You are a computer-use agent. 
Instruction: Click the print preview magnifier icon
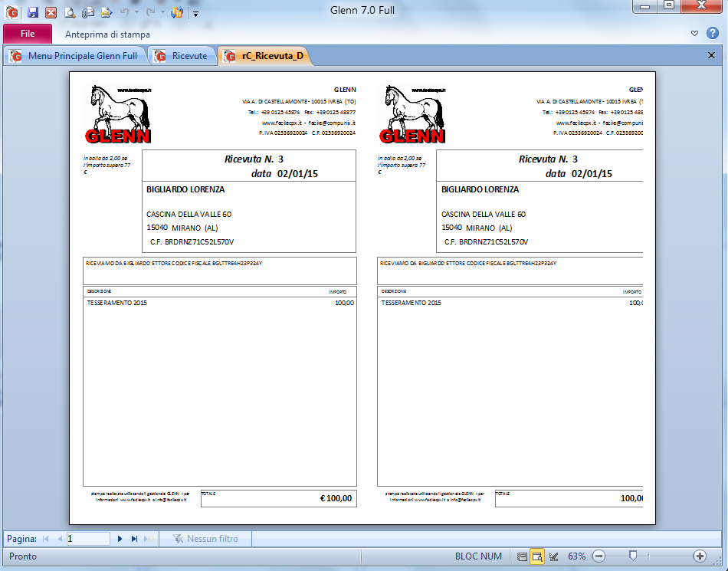click(70, 12)
